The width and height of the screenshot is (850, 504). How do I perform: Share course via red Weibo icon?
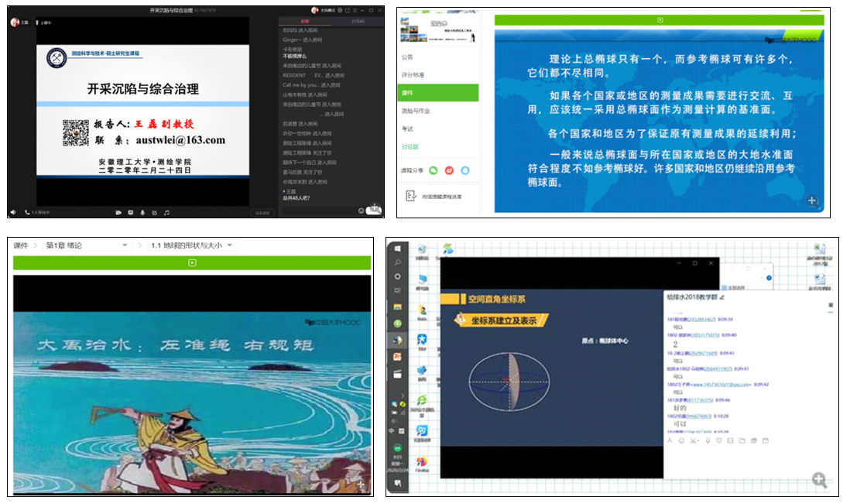450,170
